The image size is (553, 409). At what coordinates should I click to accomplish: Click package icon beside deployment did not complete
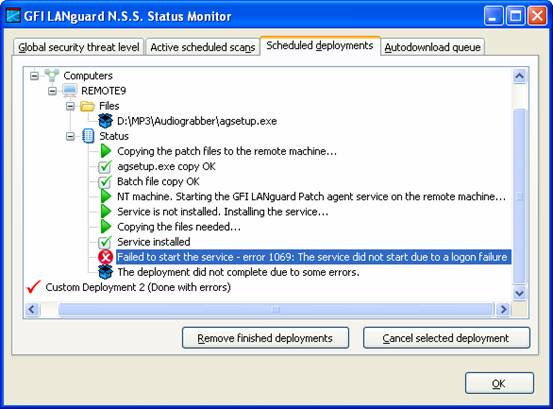click(105, 272)
